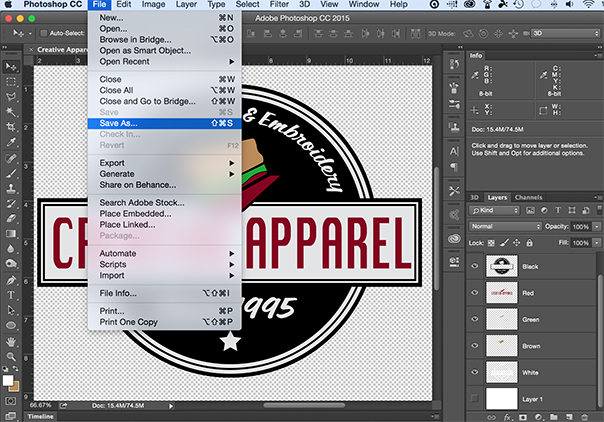Select the Move tool in toolbox

coord(11,67)
